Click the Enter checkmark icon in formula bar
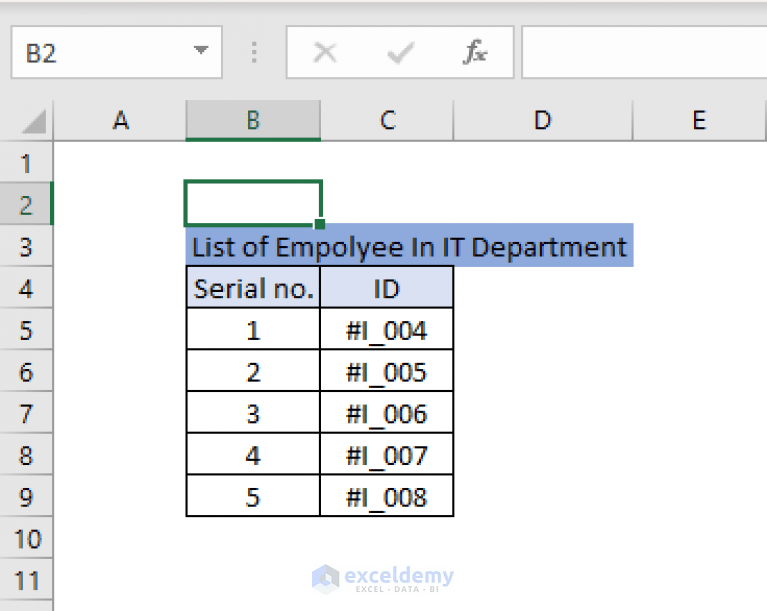The height and width of the screenshot is (611, 767). pos(400,52)
